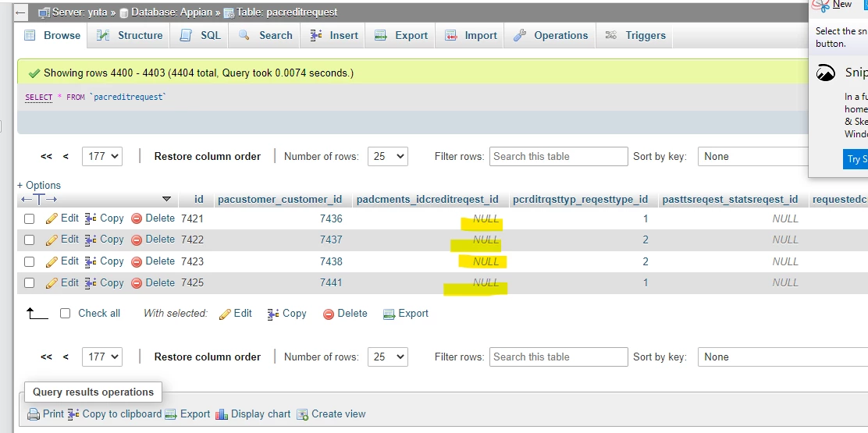Switch to the Export tab
Screen dimensions: 868x433
(401, 35)
